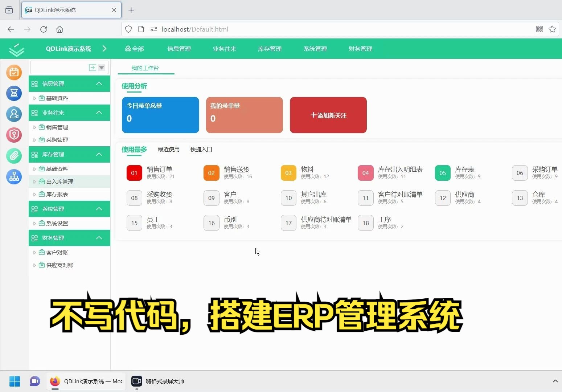Image resolution: width=562 pixels, height=392 pixels.
Task: Collapse the 财务管理 sidebar section
Action: point(99,238)
